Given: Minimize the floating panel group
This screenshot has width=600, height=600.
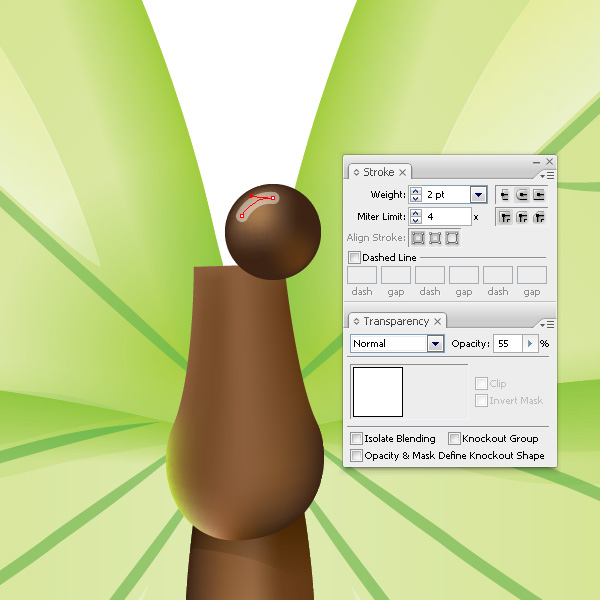Looking at the screenshot, I should click(536, 162).
